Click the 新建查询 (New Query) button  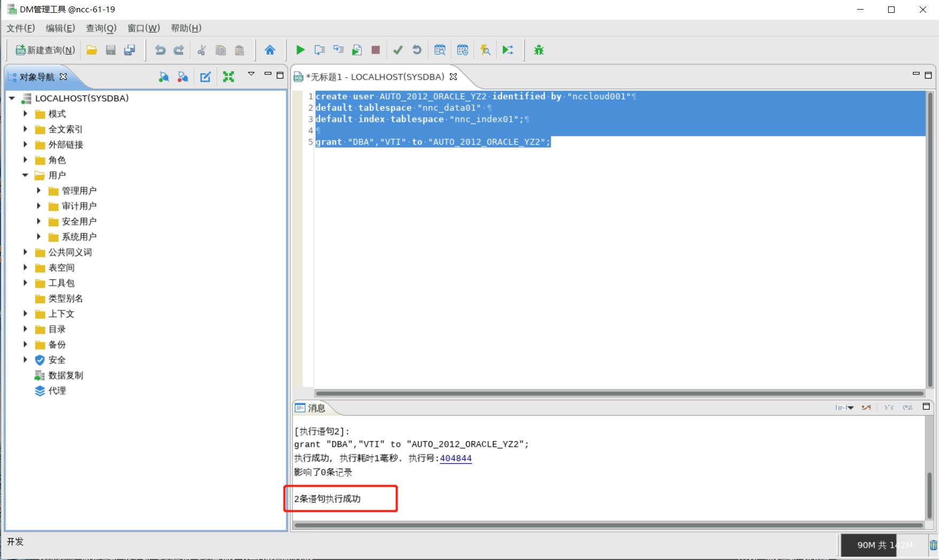click(45, 50)
